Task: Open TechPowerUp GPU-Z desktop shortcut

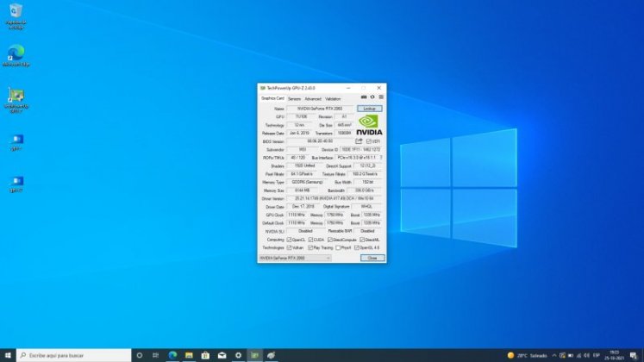Action: point(16,101)
